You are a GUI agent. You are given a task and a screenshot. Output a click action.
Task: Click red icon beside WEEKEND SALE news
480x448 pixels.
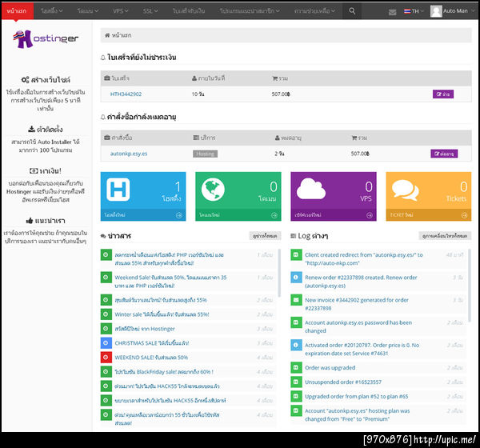(106, 358)
